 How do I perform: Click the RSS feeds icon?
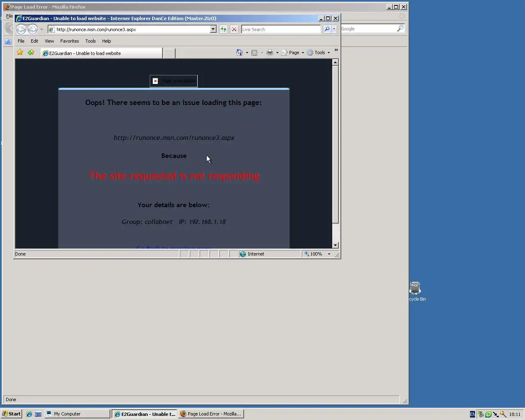tap(254, 52)
